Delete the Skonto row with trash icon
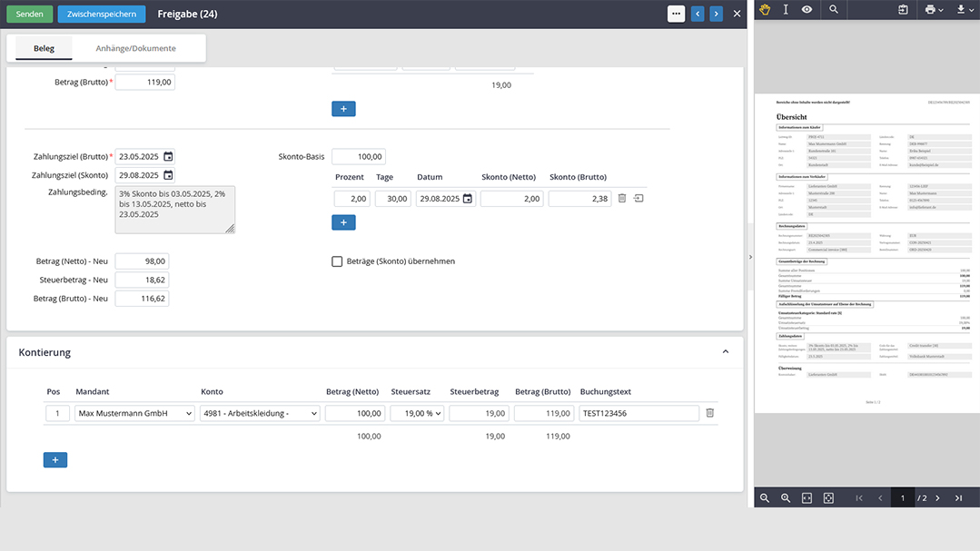This screenshot has height=551, width=980. (x=622, y=199)
